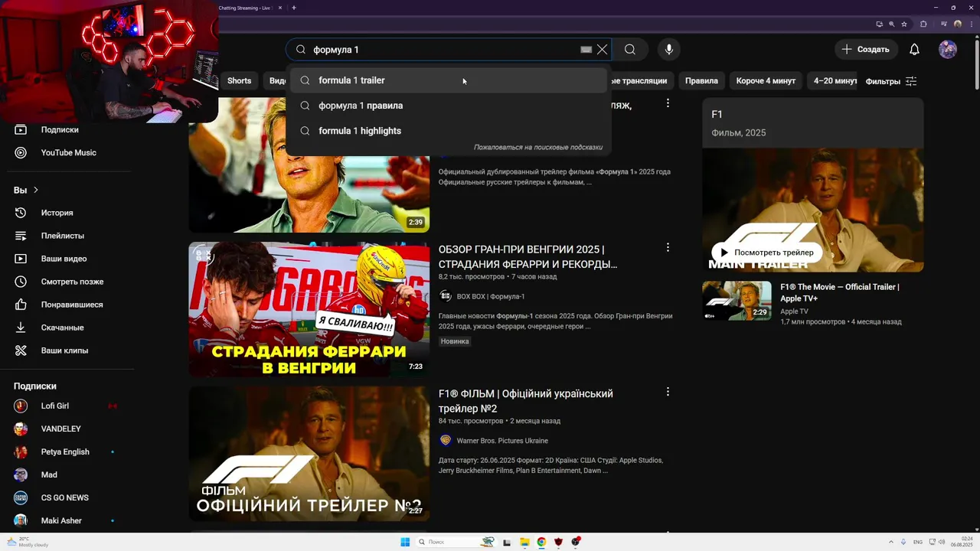
Task: Open YouTube account avatar menu
Action: [948, 50]
